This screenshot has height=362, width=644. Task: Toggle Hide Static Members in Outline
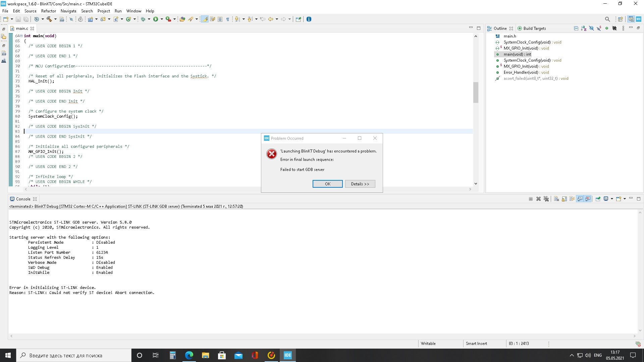[599, 28]
